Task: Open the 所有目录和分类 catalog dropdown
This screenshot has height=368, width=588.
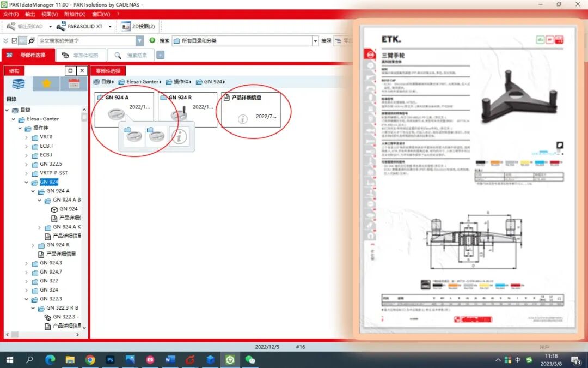Action: pos(315,40)
